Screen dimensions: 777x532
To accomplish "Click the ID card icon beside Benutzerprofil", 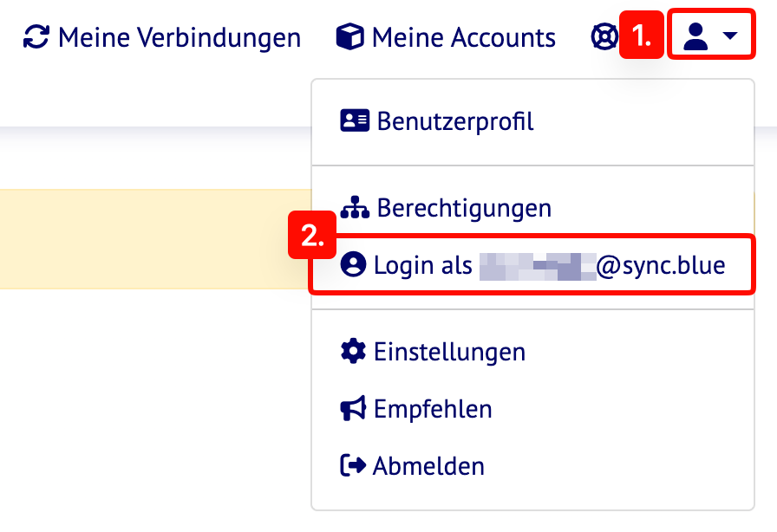I will [x=355, y=120].
